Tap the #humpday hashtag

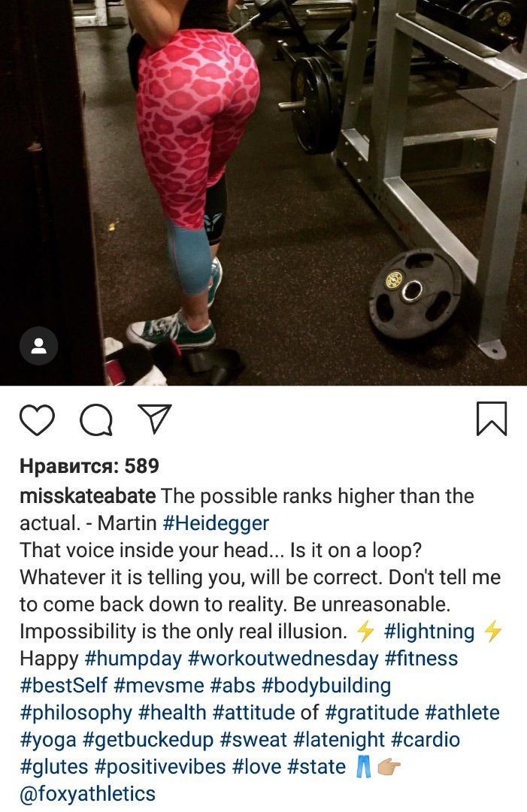133,659
